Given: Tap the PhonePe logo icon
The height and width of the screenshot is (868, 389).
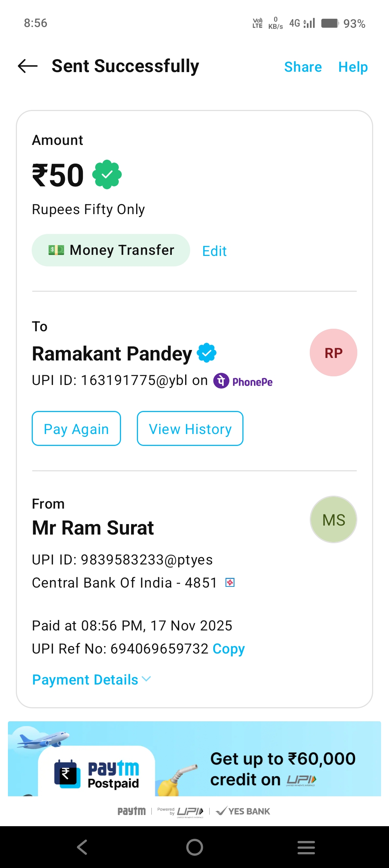Looking at the screenshot, I should coord(221,381).
